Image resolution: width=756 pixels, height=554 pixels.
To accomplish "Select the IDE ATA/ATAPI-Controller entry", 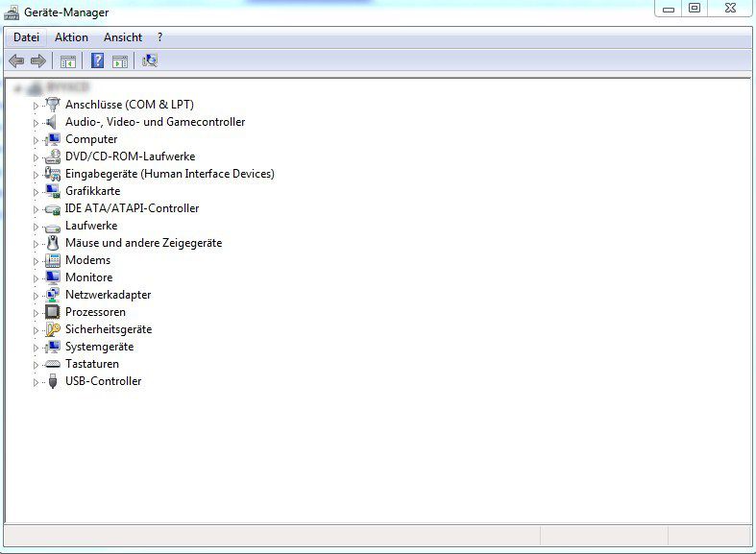I will coord(132,208).
